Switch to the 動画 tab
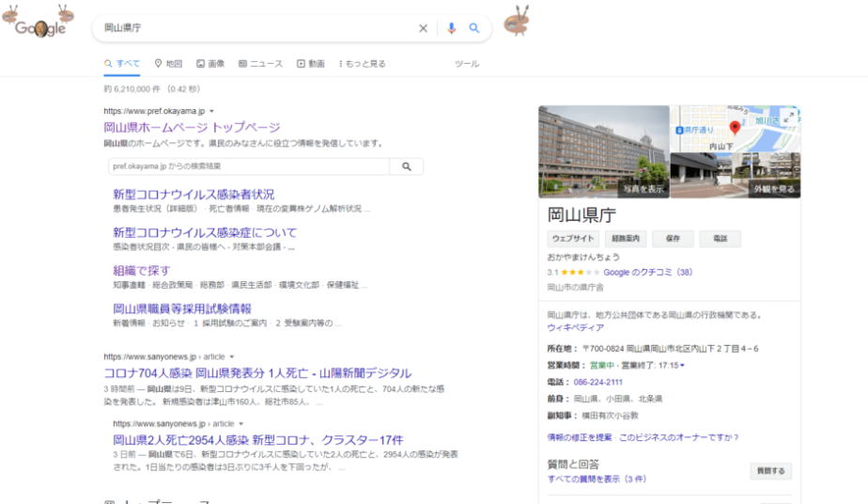The width and height of the screenshot is (868, 504). pos(311,64)
